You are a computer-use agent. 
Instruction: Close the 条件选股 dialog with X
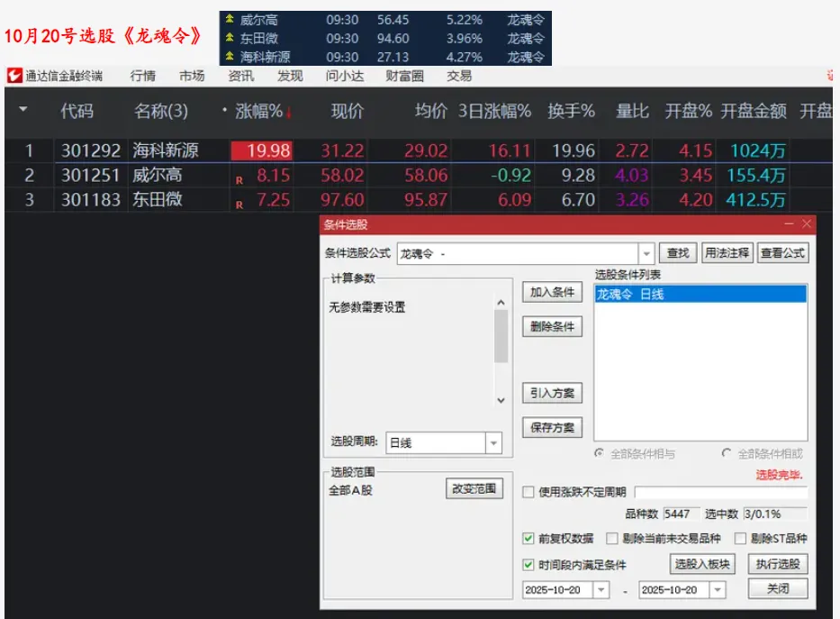click(807, 224)
